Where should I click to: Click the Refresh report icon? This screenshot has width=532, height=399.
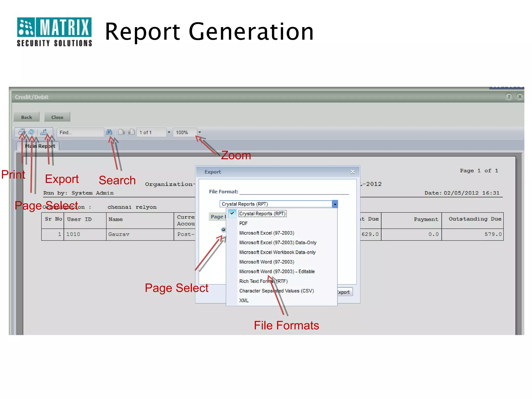click(x=31, y=132)
